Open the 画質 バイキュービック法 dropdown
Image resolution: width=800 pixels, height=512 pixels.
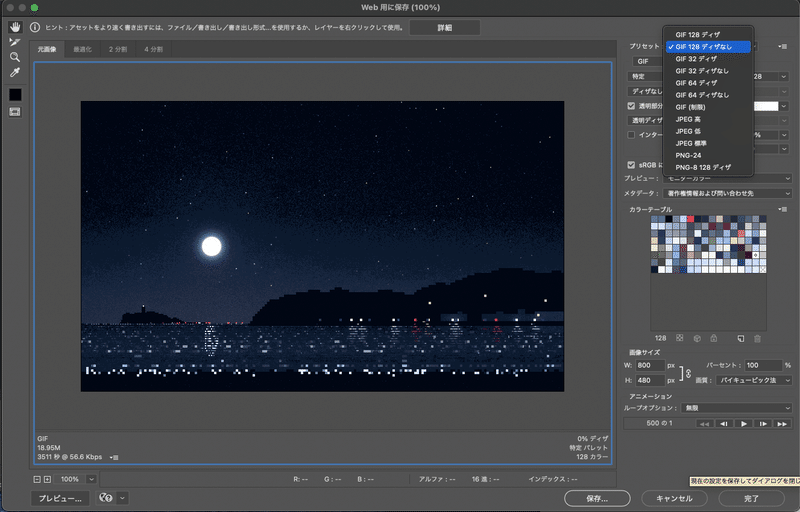pos(754,380)
